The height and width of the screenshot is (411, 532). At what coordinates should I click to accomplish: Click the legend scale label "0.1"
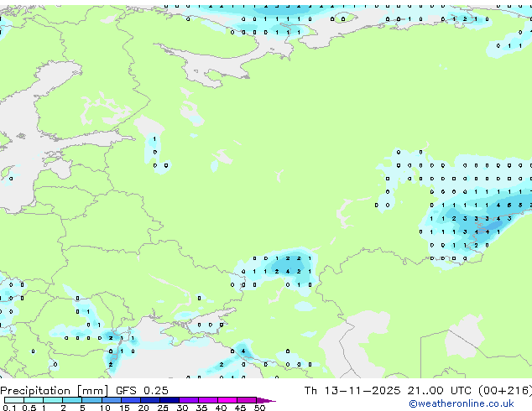point(9,408)
